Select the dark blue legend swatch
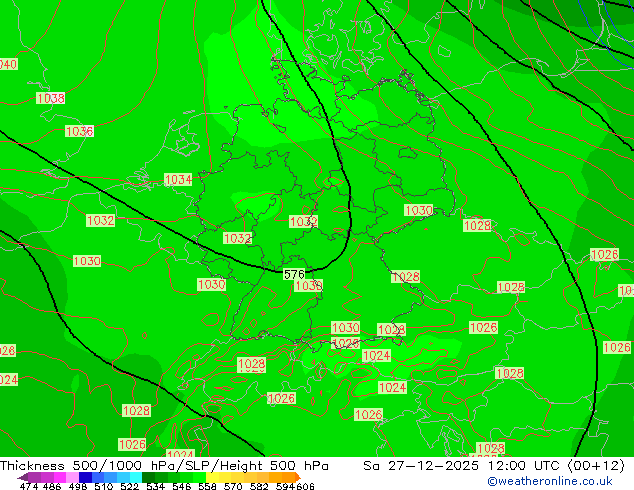The height and width of the screenshot is (490, 634). 85,477
